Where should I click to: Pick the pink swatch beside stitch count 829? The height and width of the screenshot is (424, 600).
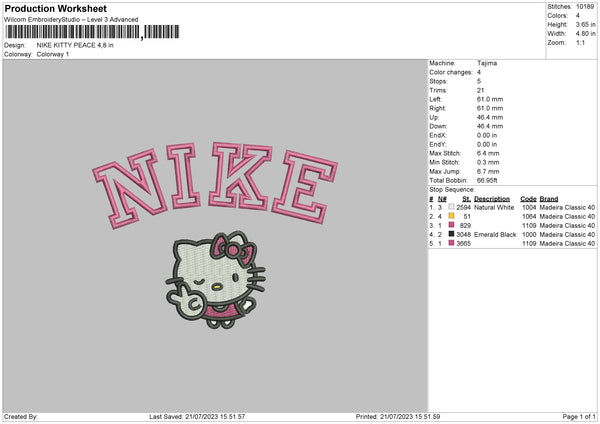452,225
